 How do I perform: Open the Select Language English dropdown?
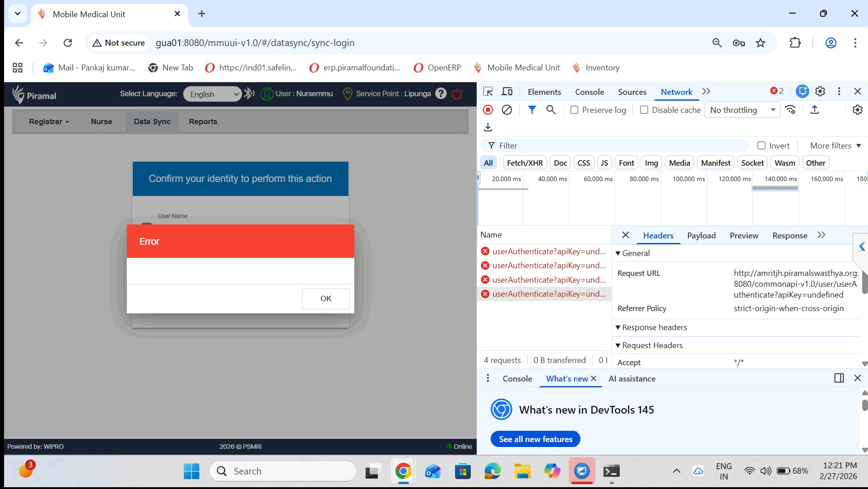[x=212, y=94]
